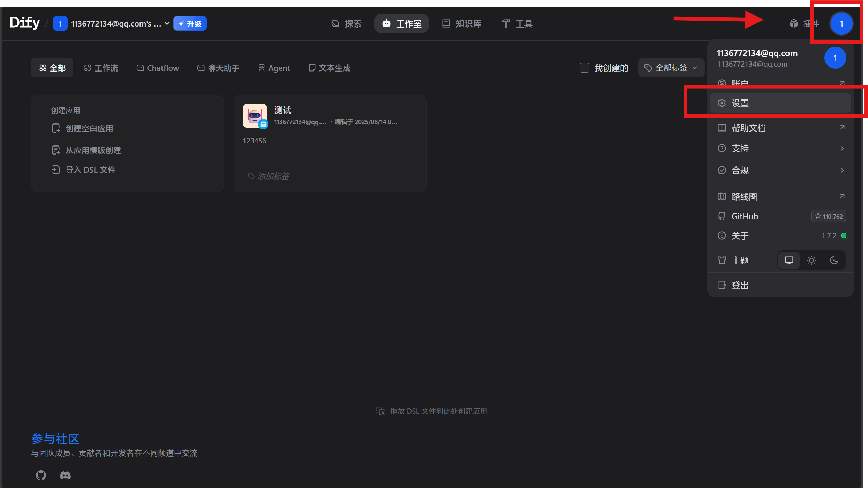Select the system theme monitor option
The height and width of the screenshot is (488, 868).
(789, 260)
